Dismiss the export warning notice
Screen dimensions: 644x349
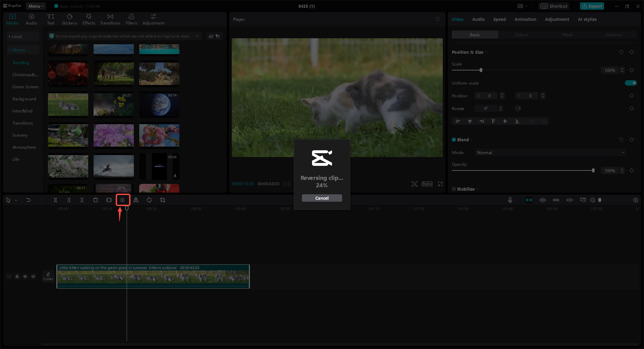click(198, 36)
